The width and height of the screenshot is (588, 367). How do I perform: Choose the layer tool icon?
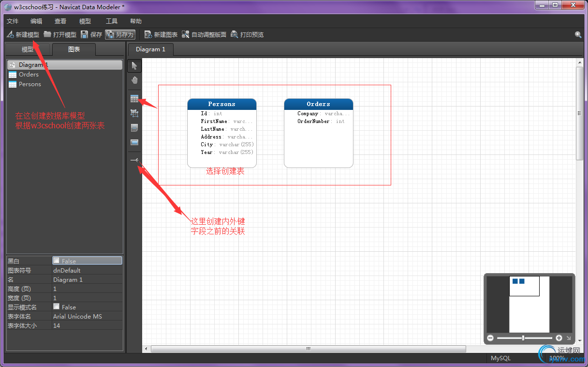tap(134, 113)
